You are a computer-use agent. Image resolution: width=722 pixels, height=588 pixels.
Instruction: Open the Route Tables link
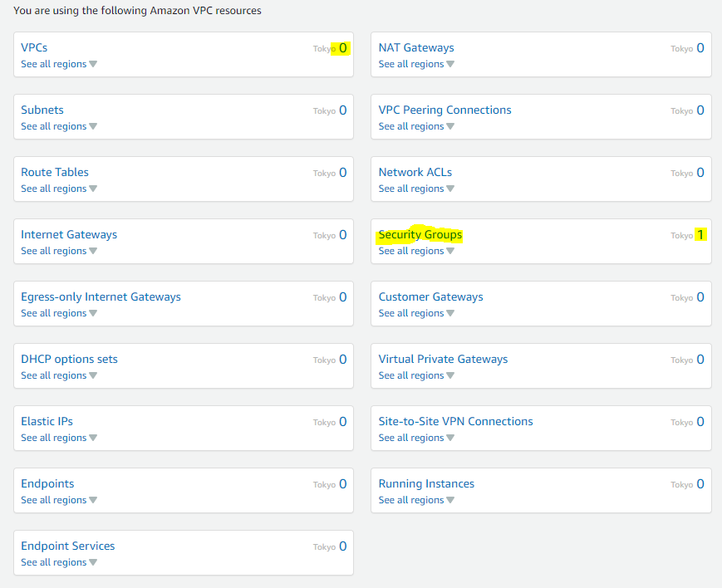(54, 172)
